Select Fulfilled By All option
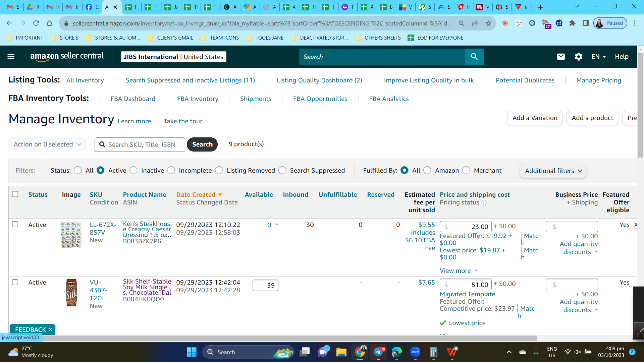 [x=405, y=170]
